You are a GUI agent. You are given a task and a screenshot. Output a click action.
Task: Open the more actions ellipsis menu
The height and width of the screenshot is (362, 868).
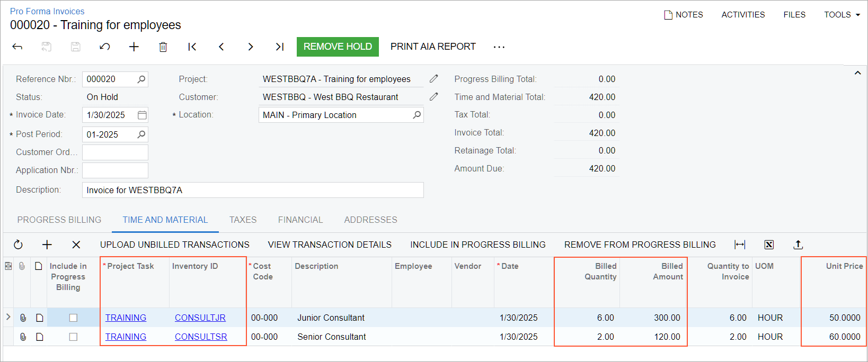pos(499,47)
